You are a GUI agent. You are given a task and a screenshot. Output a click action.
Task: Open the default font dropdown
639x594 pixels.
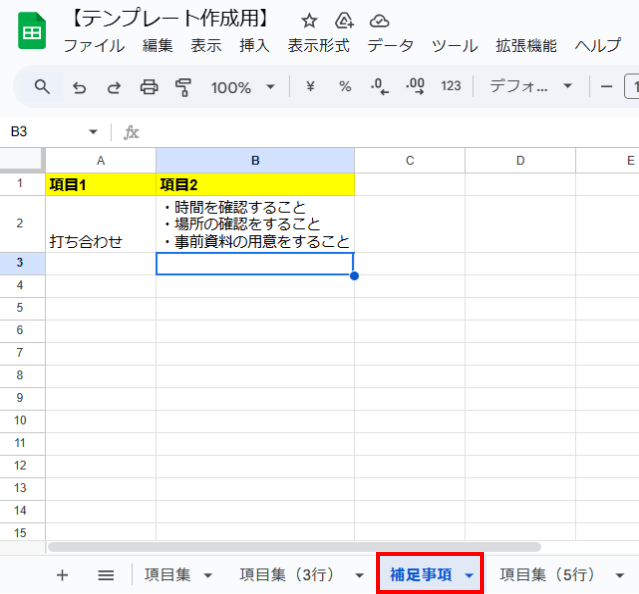pos(530,87)
